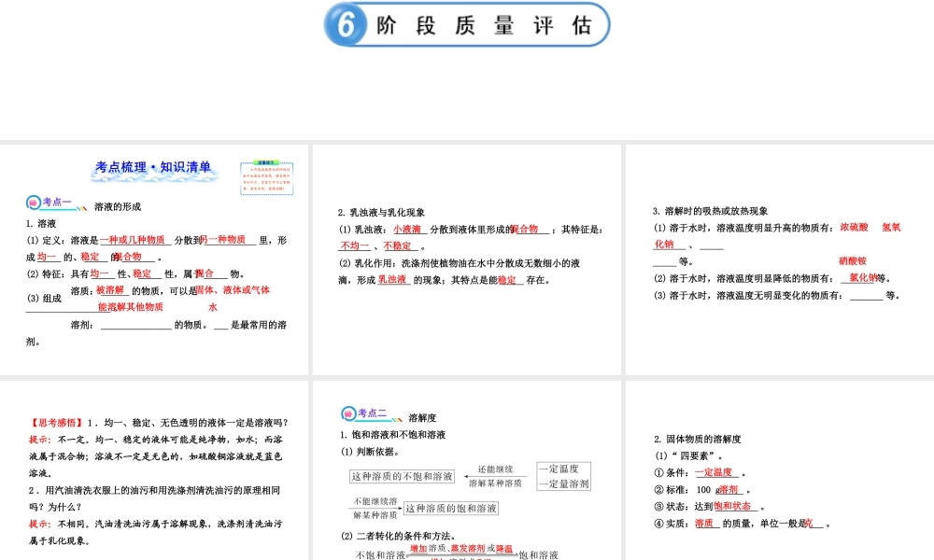Open the slide thumbnail about 固体物质的溶解度
The image size is (934, 560).
tap(780, 470)
